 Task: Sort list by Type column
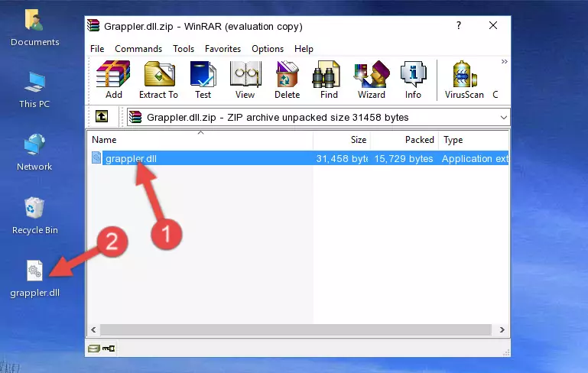[473, 140]
